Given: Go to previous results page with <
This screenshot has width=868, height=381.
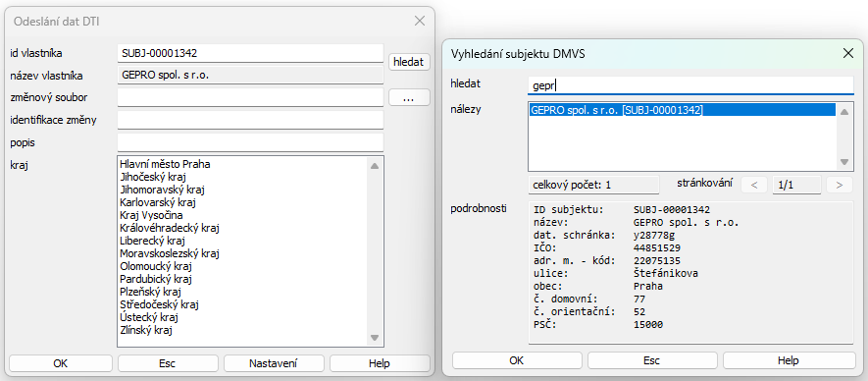Looking at the screenshot, I should coord(754,185).
